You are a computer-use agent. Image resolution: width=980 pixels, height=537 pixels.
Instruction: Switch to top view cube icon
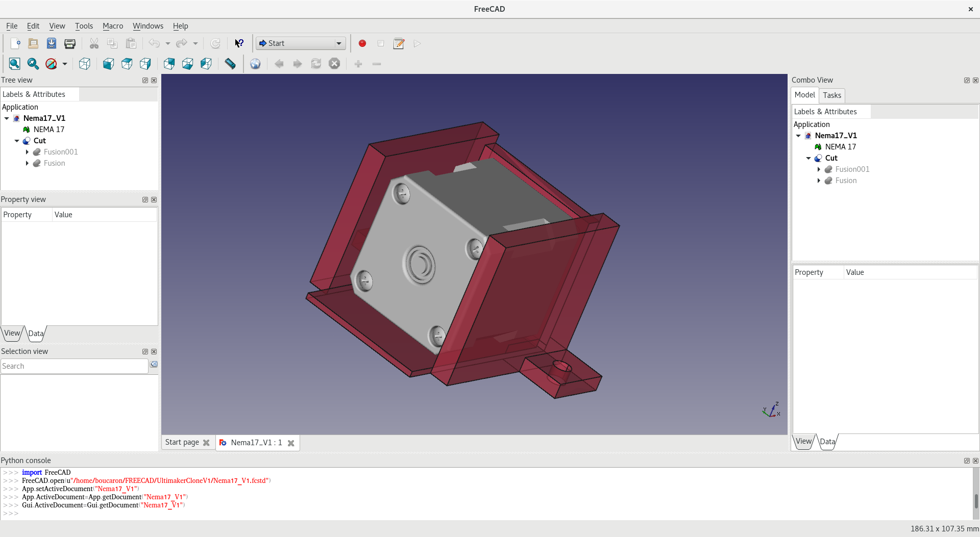point(127,64)
